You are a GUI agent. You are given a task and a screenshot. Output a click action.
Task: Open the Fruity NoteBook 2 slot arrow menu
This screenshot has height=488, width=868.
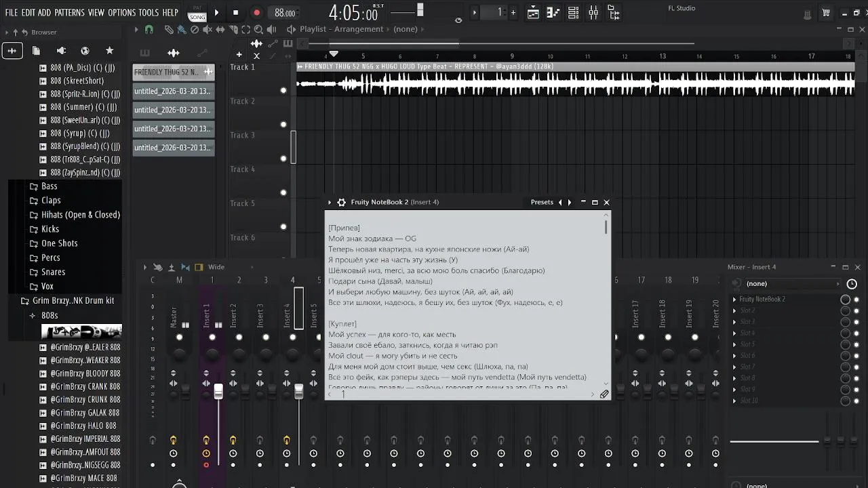coord(734,299)
